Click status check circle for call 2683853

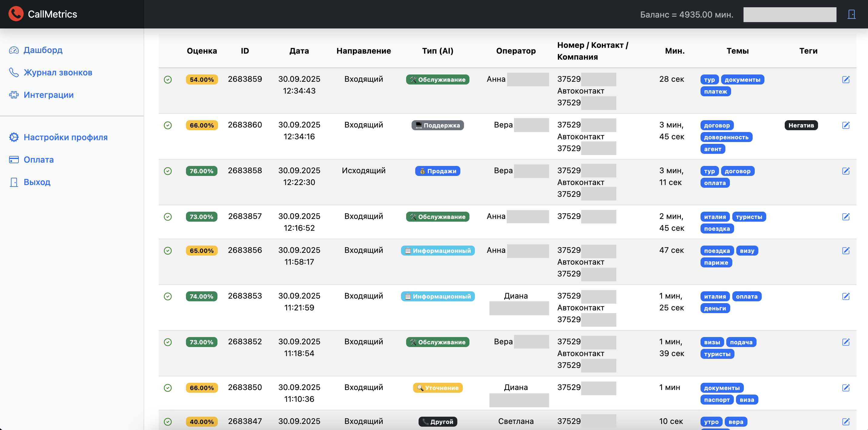[168, 296]
